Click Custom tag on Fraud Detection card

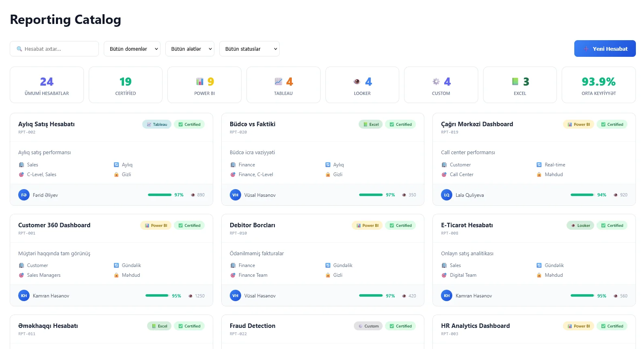[368, 326]
